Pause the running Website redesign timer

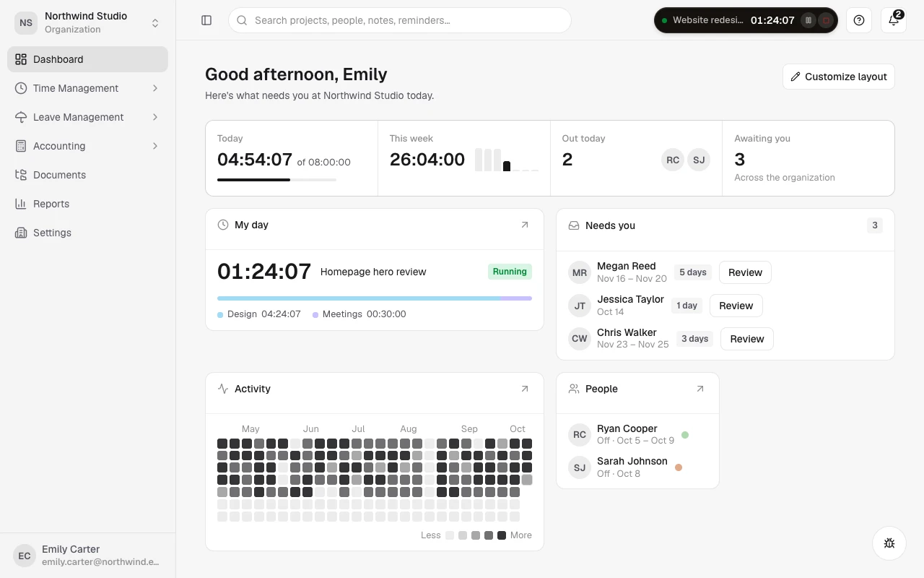pyautogui.click(x=809, y=20)
